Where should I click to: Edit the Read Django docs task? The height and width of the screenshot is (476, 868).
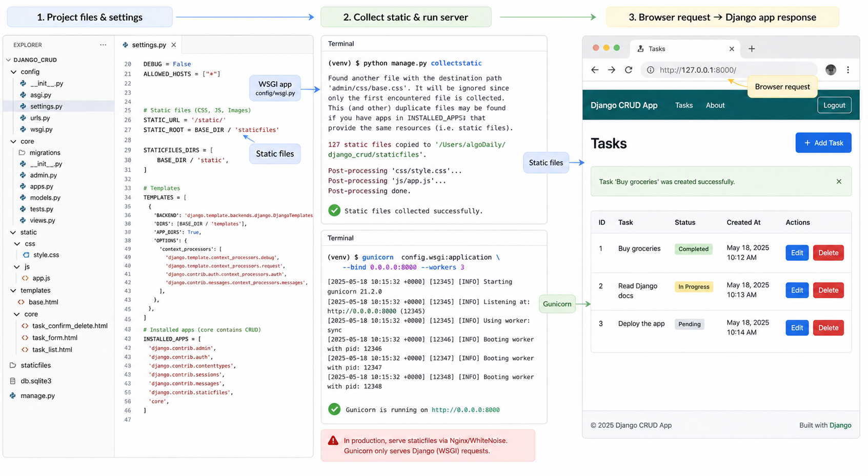(x=797, y=290)
